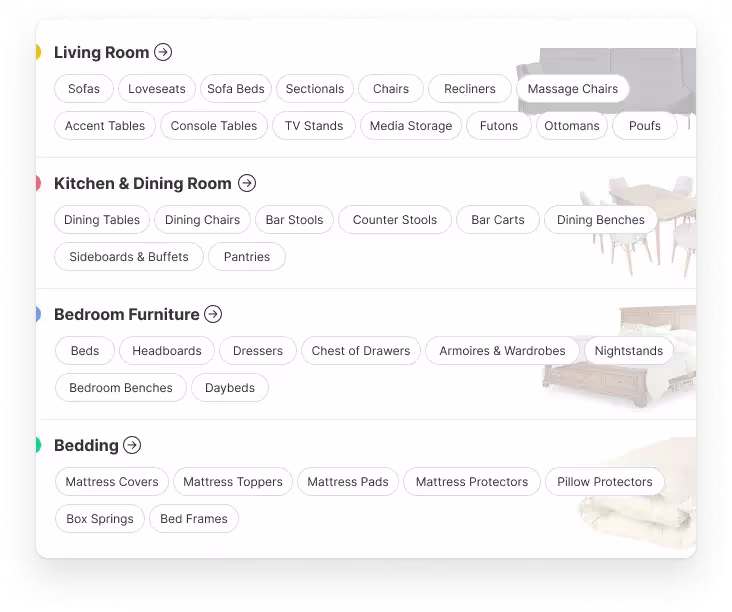Click the arrow icon beside Kitchen & Dining Room

(x=247, y=183)
